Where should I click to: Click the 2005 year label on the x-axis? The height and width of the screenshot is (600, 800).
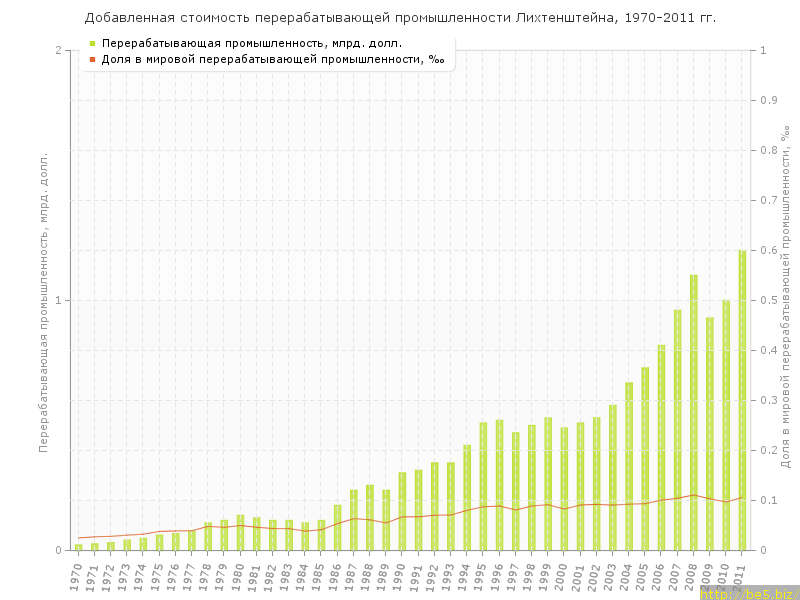[643, 576]
